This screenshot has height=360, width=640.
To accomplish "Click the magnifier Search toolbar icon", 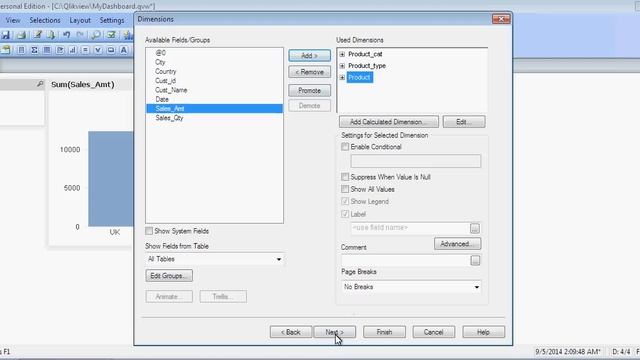I will (96, 35).
